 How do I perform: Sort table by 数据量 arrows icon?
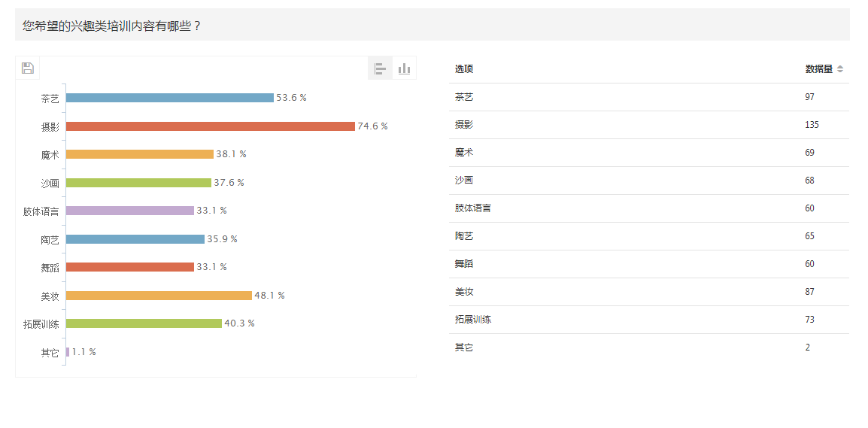click(x=839, y=69)
